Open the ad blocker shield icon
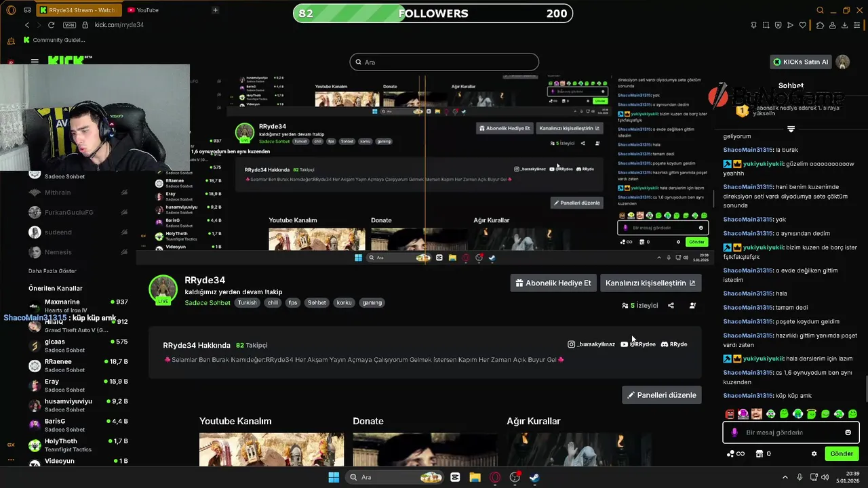Image resolution: width=868 pixels, height=488 pixels. tap(778, 25)
